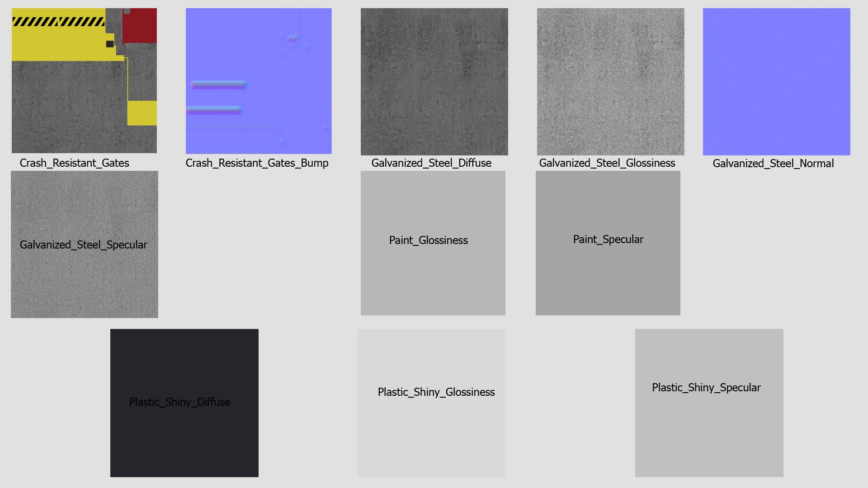Click the Galvanized_Steel_Normal blue map
Screen dimensions: 868x488
click(776, 81)
